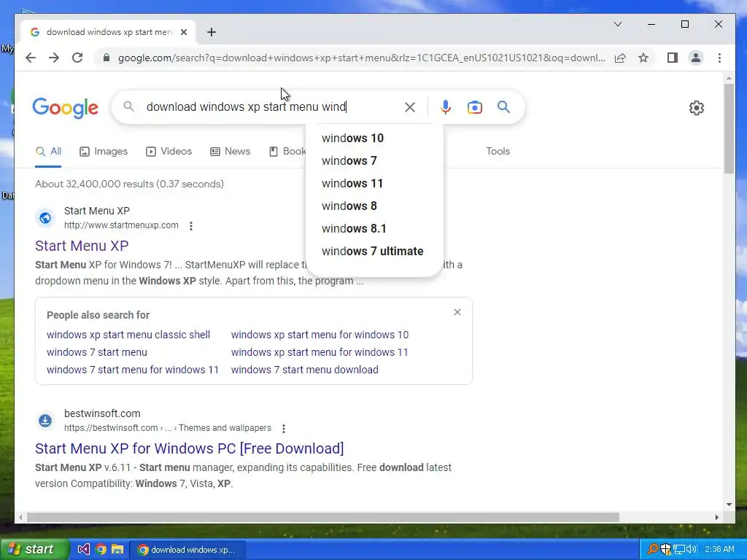Open the Tools options
The width and height of the screenshot is (747, 560).
coord(498,152)
